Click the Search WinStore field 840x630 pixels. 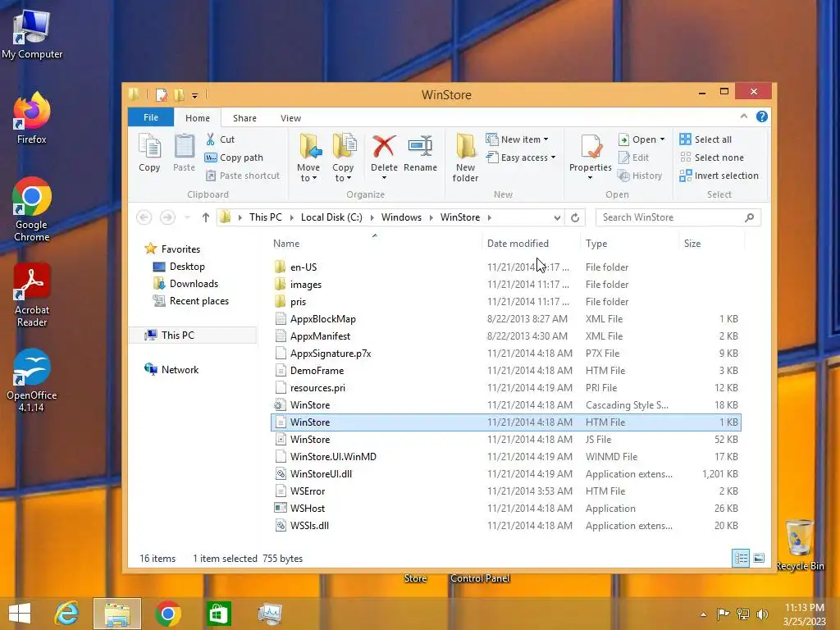tap(678, 217)
